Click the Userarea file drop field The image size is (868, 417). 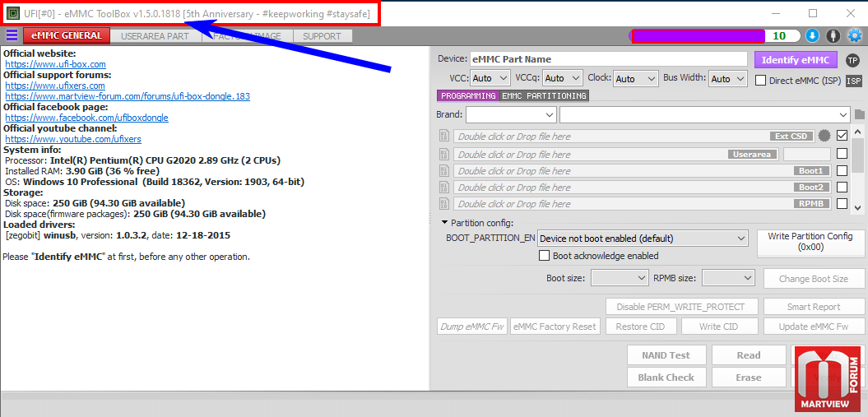tap(617, 154)
